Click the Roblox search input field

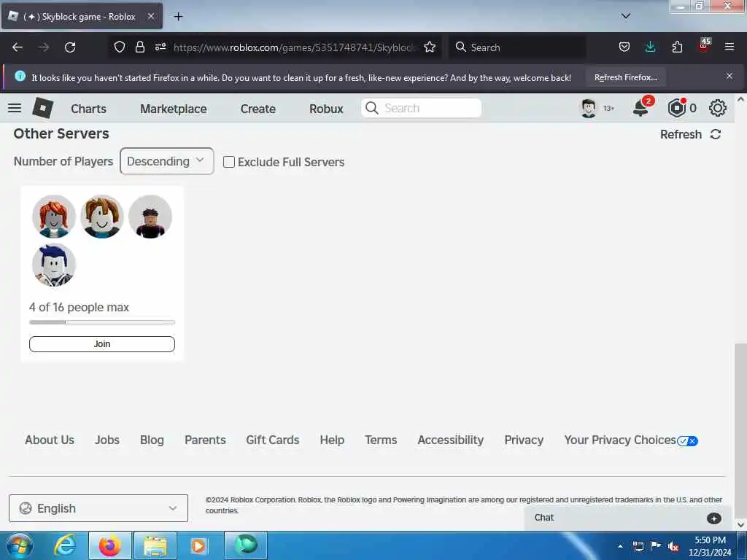421,108
